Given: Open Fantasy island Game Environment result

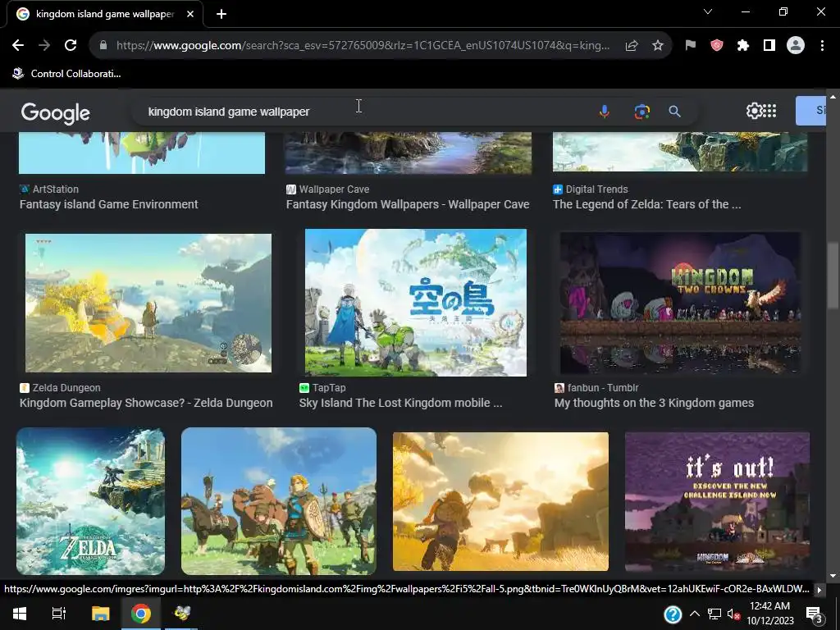Looking at the screenshot, I should click(x=109, y=204).
